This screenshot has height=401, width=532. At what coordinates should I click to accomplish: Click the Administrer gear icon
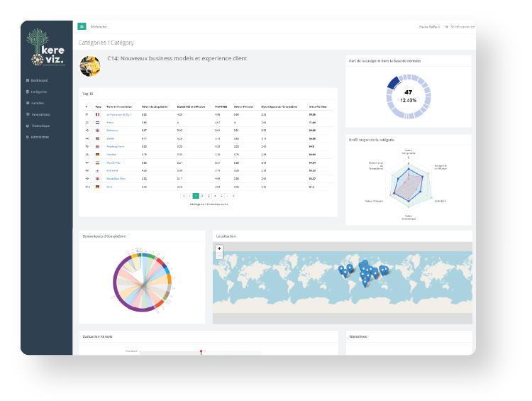tap(27, 136)
